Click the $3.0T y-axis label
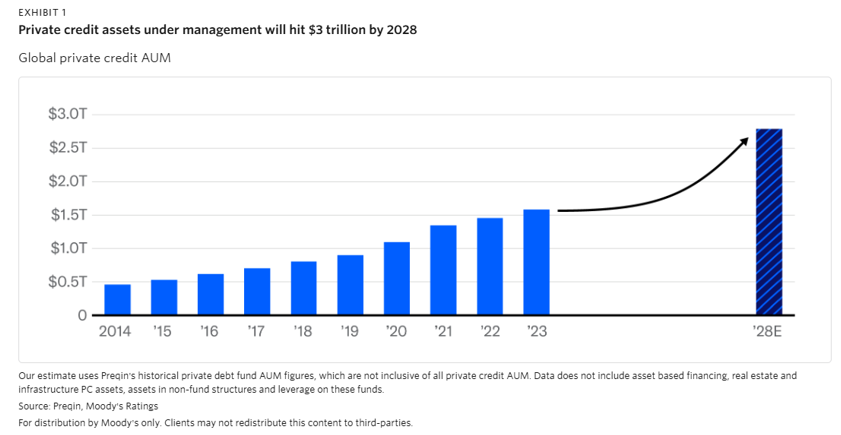 tap(67, 114)
